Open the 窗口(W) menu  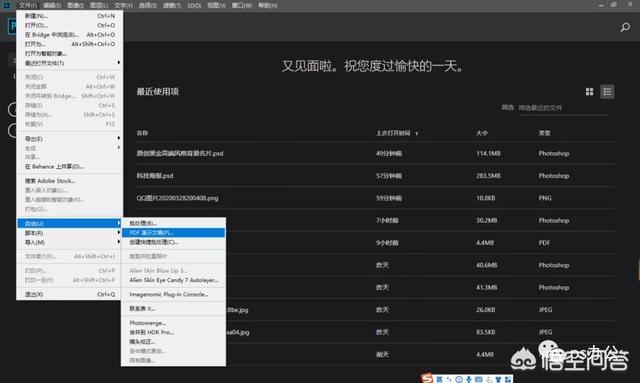[242, 5]
